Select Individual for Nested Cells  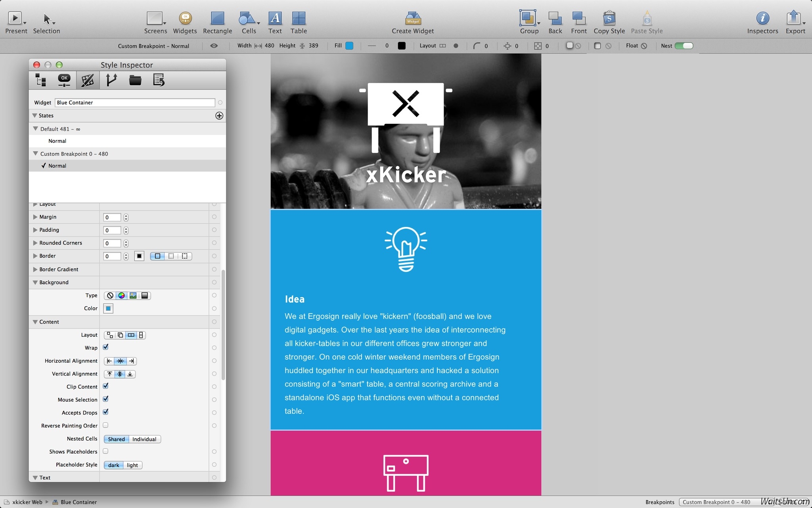point(144,439)
